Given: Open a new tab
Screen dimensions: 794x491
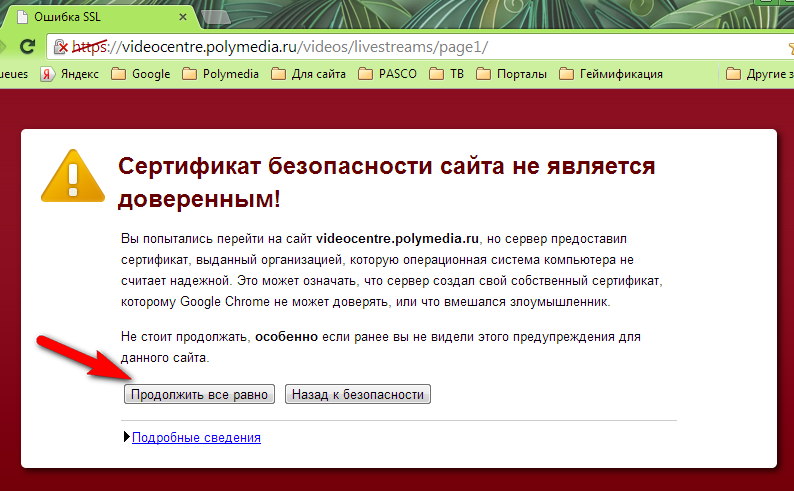Looking at the screenshot, I should coord(212,17).
